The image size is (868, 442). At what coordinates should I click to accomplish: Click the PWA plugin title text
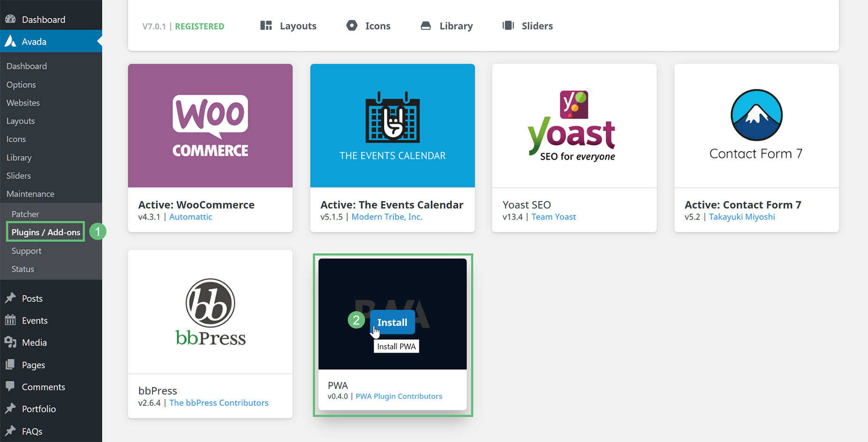click(x=338, y=385)
